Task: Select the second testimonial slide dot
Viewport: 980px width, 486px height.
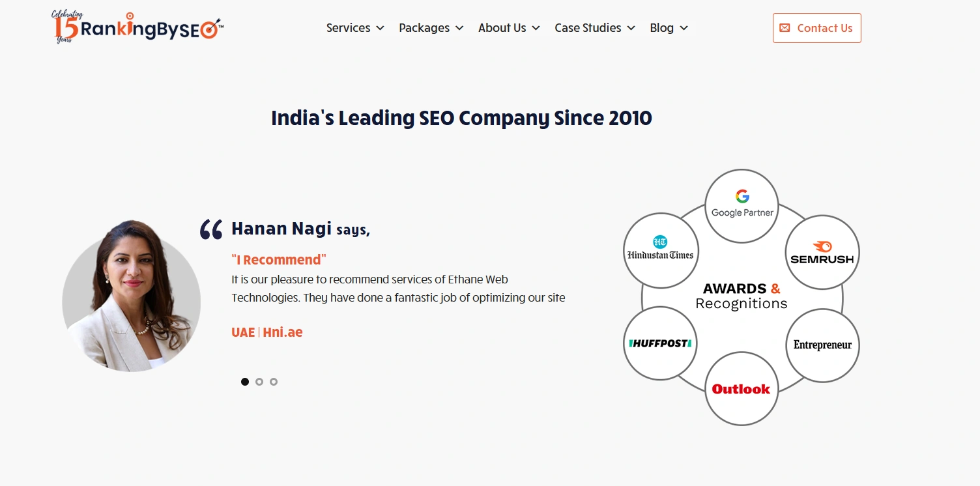Action: [259, 382]
